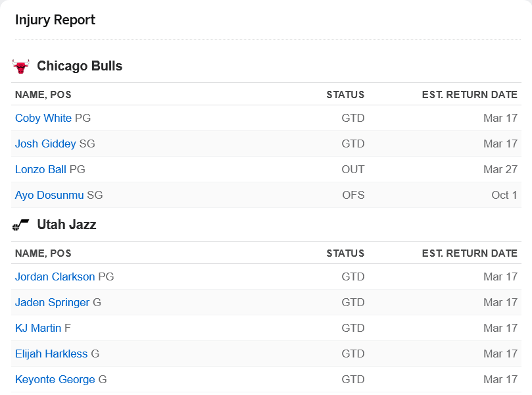Open KJ Martin player page
532x395 pixels.
[38, 328]
